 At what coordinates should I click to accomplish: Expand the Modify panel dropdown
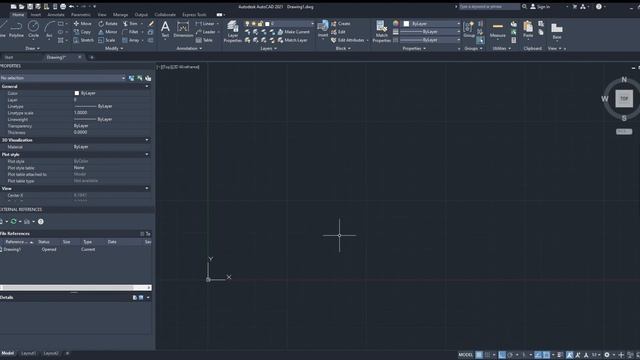114,48
